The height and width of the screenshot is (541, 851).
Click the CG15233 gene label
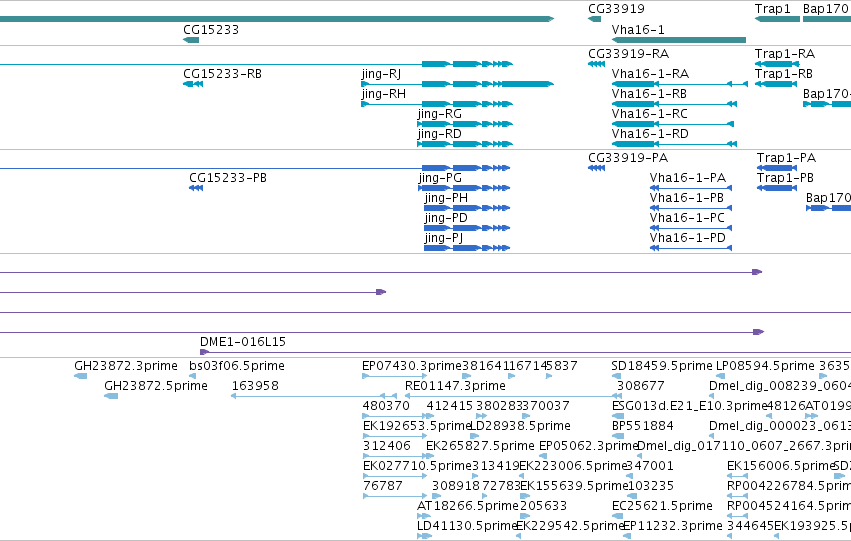pyautogui.click(x=211, y=29)
